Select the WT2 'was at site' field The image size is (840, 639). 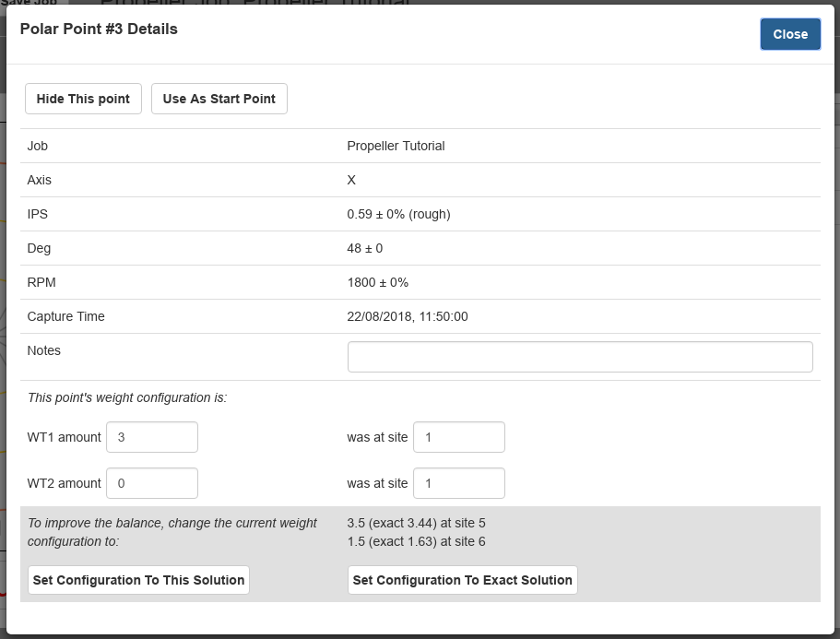point(458,483)
